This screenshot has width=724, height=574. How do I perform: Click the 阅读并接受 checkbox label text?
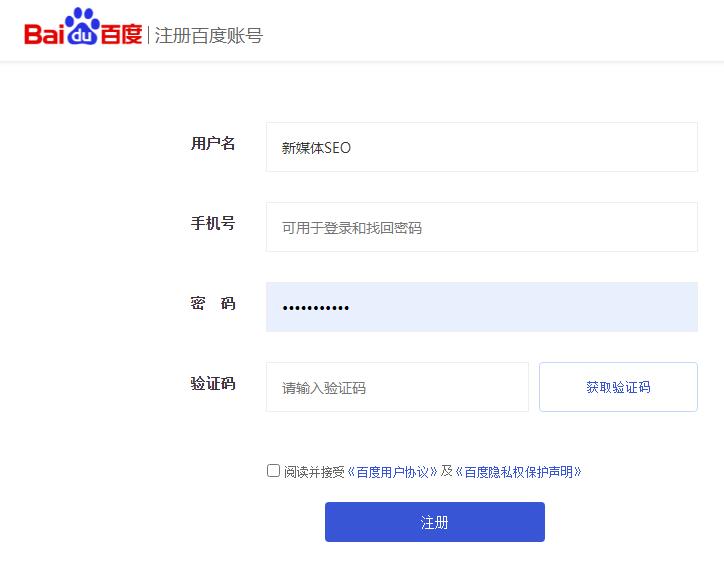pos(315,471)
